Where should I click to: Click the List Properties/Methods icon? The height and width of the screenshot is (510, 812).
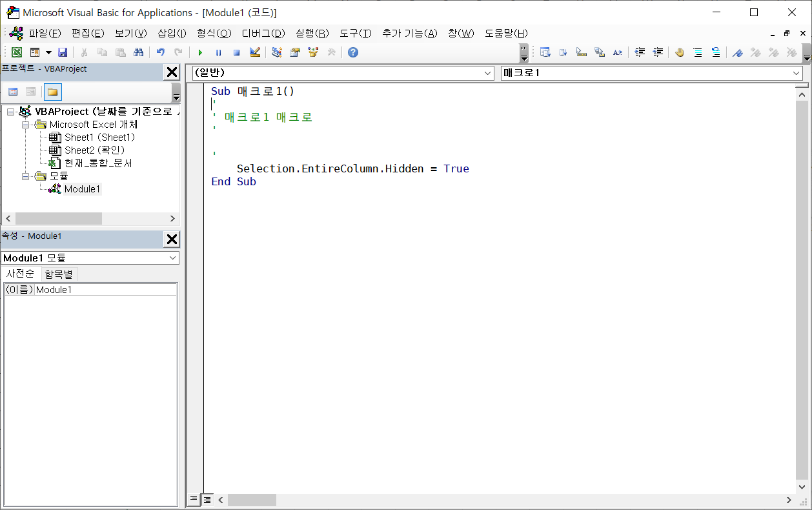tap(545, 52)
